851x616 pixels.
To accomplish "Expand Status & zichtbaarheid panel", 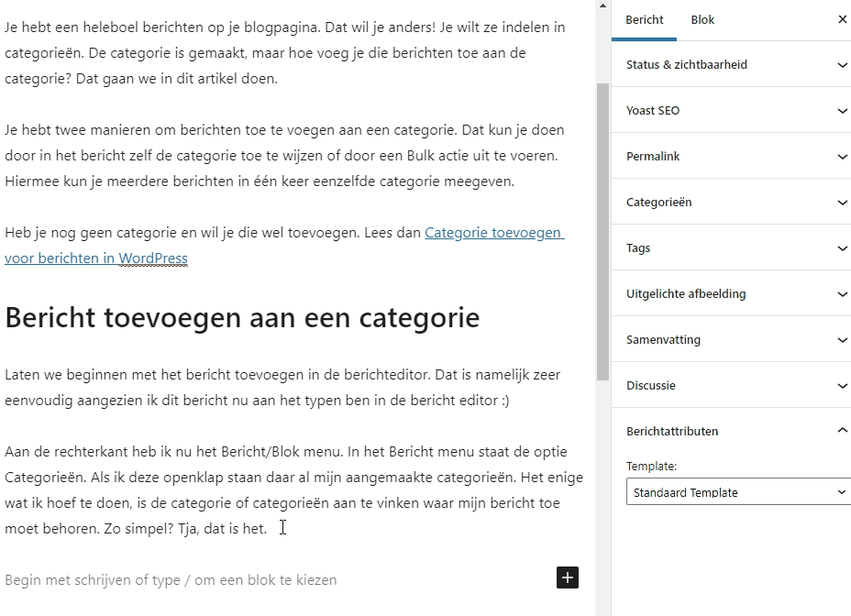I will point(687,65).
